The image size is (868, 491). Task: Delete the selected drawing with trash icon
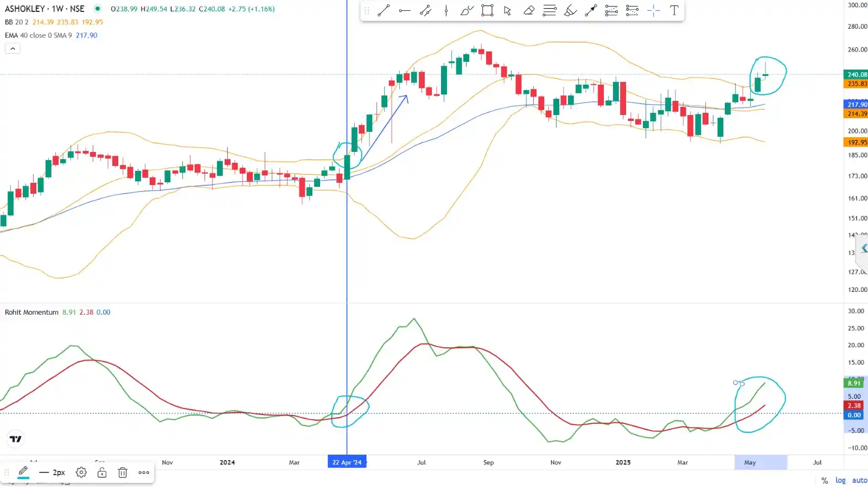[x=123, y=473]
